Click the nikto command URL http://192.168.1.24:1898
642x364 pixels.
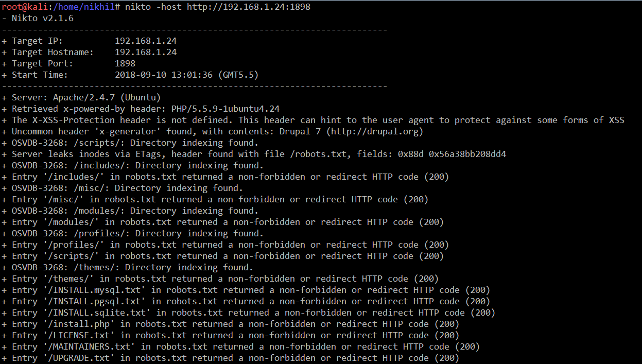pyautogui.click(x=248, y=7)
